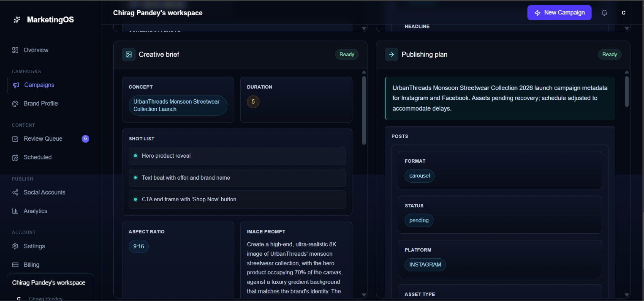
Task: Click the Campaigns megaphone icon
Action: pyautogui.click(x=16, y=85)
